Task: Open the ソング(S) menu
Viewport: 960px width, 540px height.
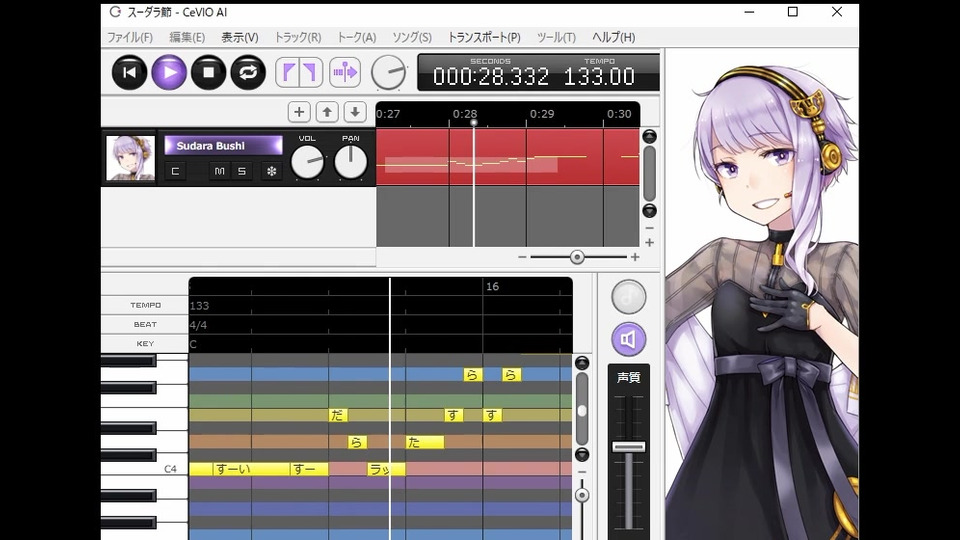Action: 412,37
